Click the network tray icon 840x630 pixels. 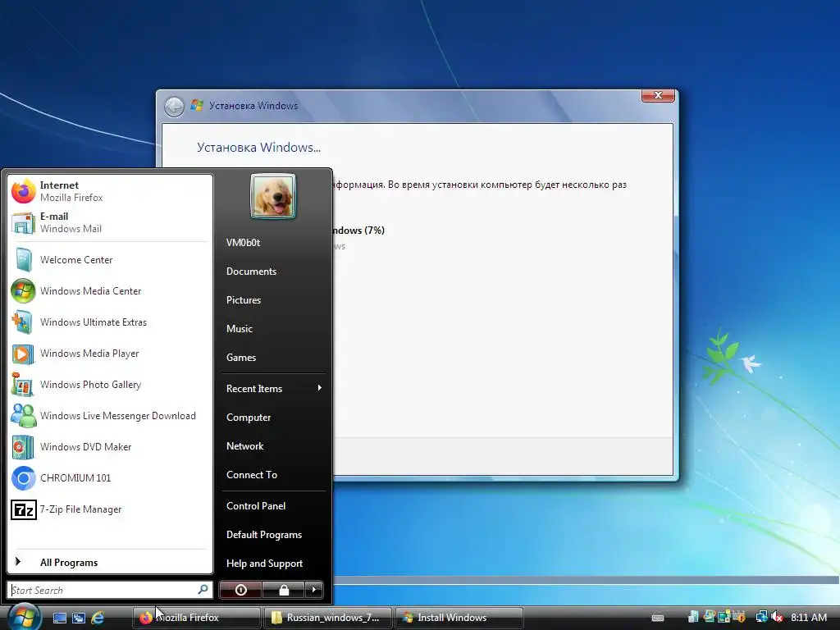click(x=760, y=617)
